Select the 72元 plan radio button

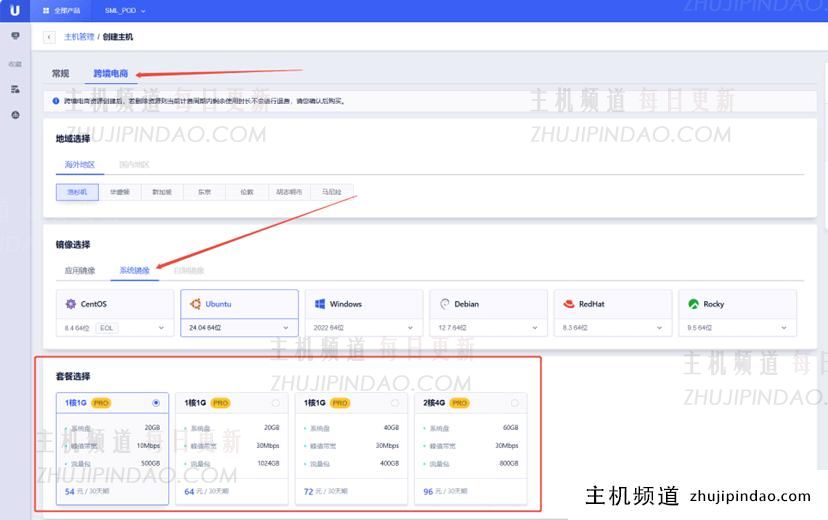click(395, 403)
